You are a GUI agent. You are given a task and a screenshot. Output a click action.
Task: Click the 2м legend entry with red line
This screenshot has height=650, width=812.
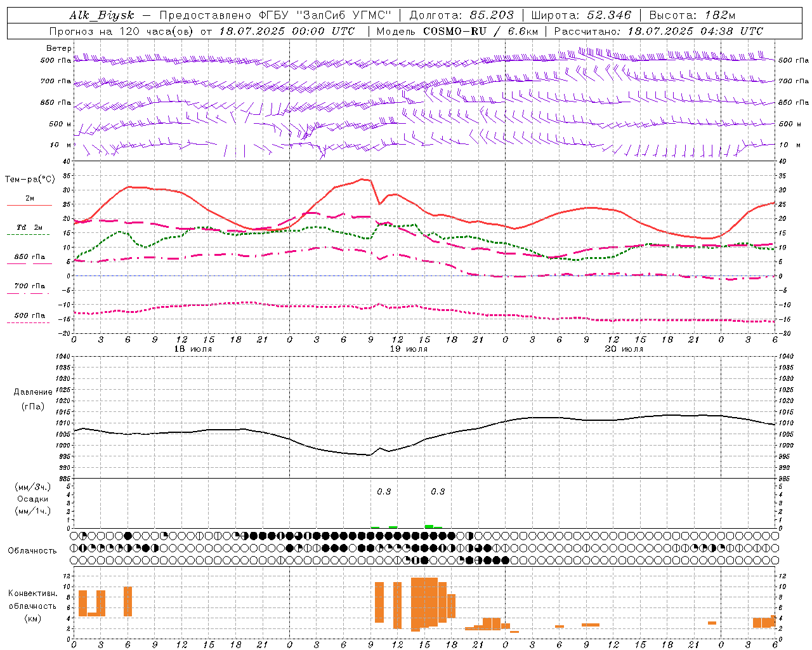[30, 201]
